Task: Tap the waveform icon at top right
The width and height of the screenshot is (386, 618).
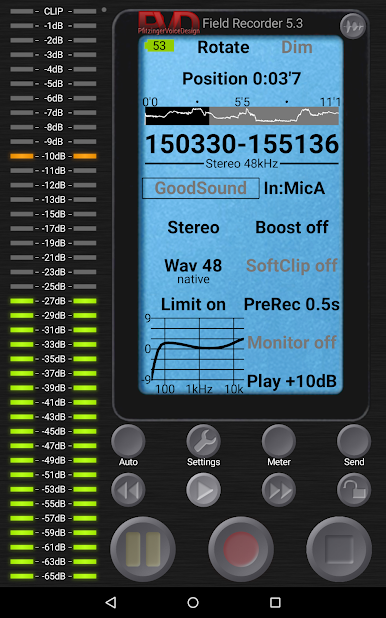Action: (352, 26)
